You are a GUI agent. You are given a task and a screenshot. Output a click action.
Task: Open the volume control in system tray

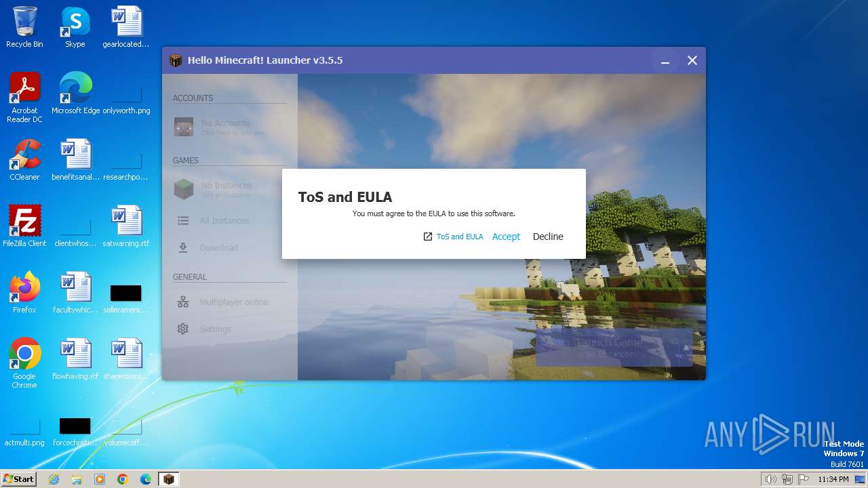(x=770, y=479)
